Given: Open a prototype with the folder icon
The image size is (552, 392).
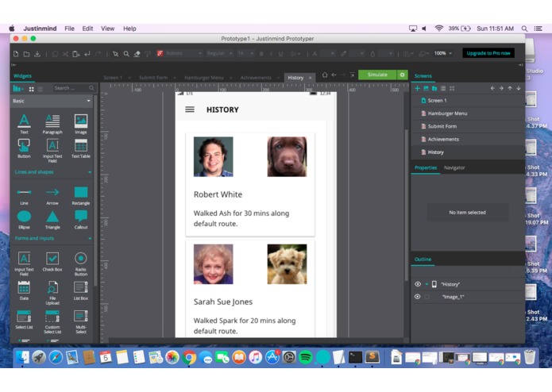Looking at the screenshot, I should coord(26,54).
